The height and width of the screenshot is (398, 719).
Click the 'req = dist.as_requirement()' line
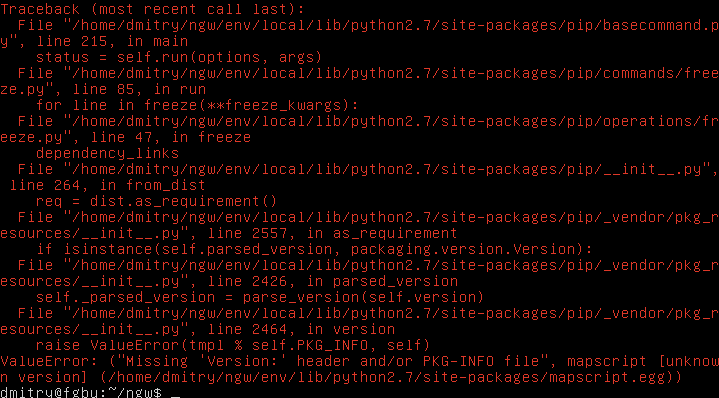157,201
